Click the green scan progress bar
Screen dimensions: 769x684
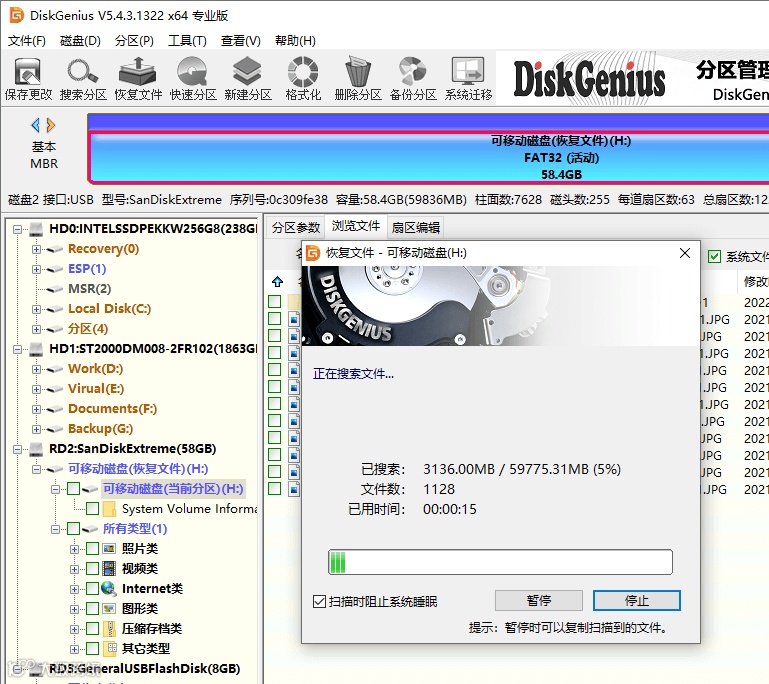[500, 562]
